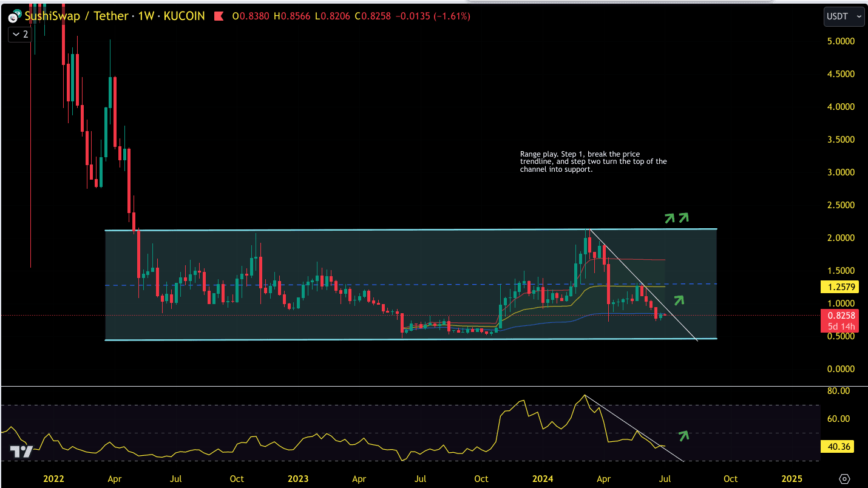Select the Range play text annotation
Viewport: 868px width, 488px height.
[593, 162]
